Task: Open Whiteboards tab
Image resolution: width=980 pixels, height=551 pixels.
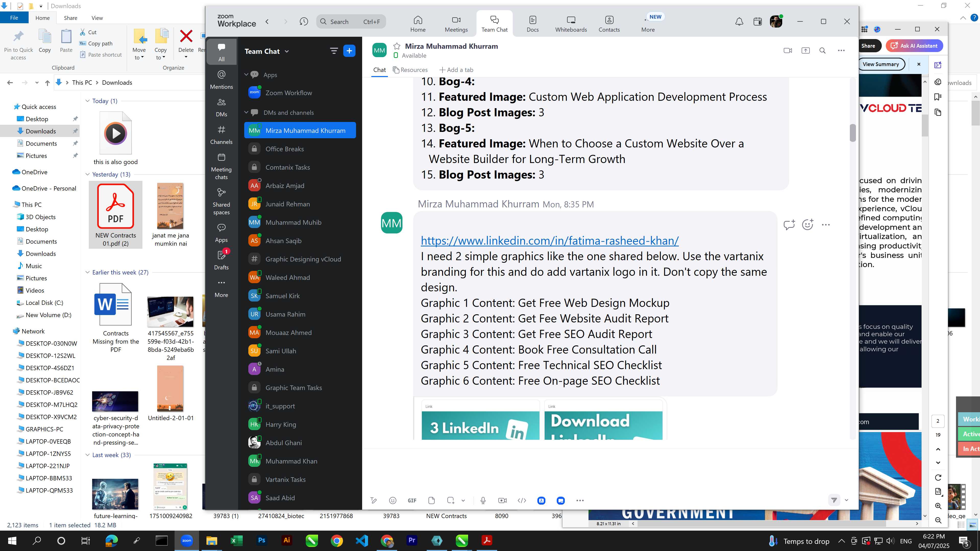Action: pos(571,23)
